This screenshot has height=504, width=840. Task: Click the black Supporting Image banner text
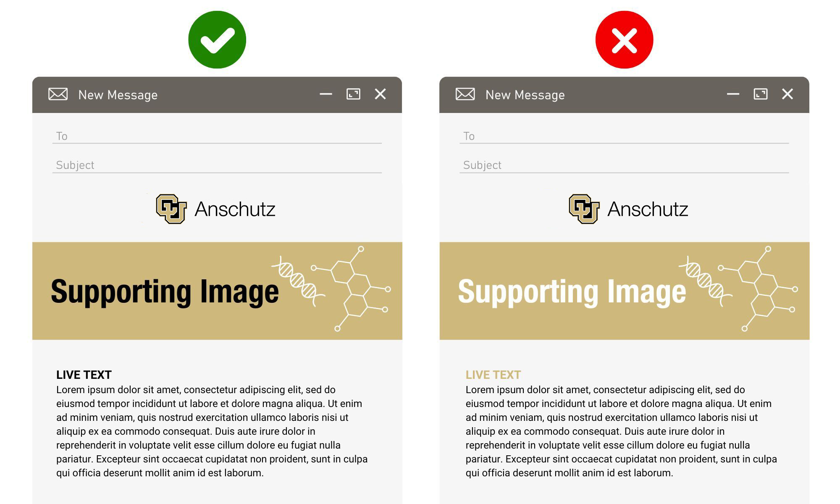tap(165, 291)
